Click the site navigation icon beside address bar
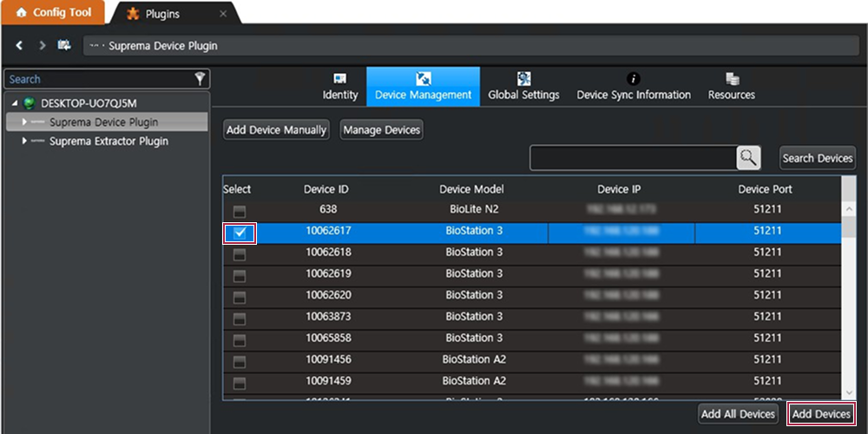This screenshot has width=868, height=434. click(64, 45)
